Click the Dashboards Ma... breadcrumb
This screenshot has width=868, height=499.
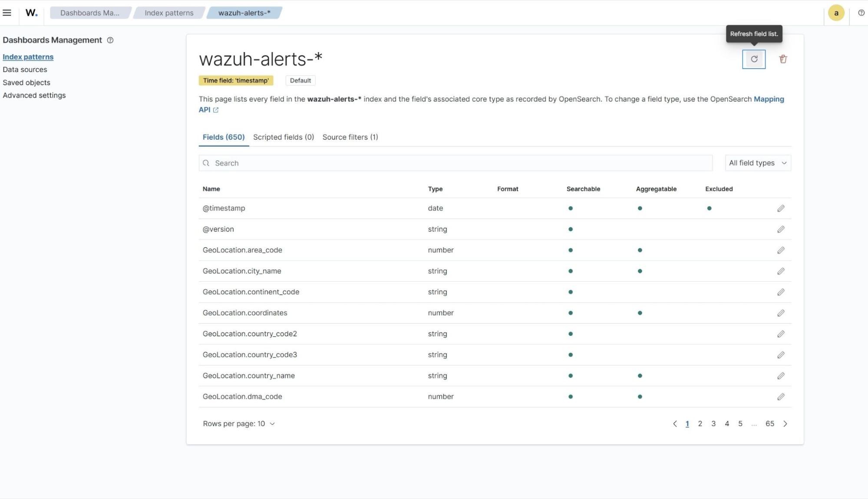(89, 13)
